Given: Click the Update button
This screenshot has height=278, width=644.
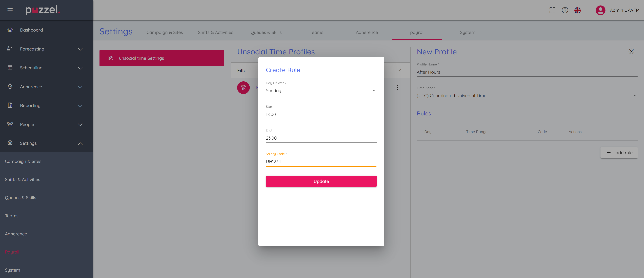Looking at the screenshot, I should point(321,181).
